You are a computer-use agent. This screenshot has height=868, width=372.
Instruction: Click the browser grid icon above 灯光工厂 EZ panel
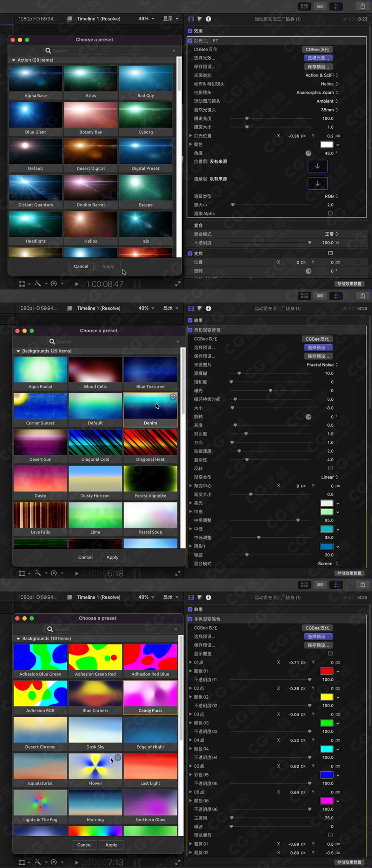click(305, 6)
